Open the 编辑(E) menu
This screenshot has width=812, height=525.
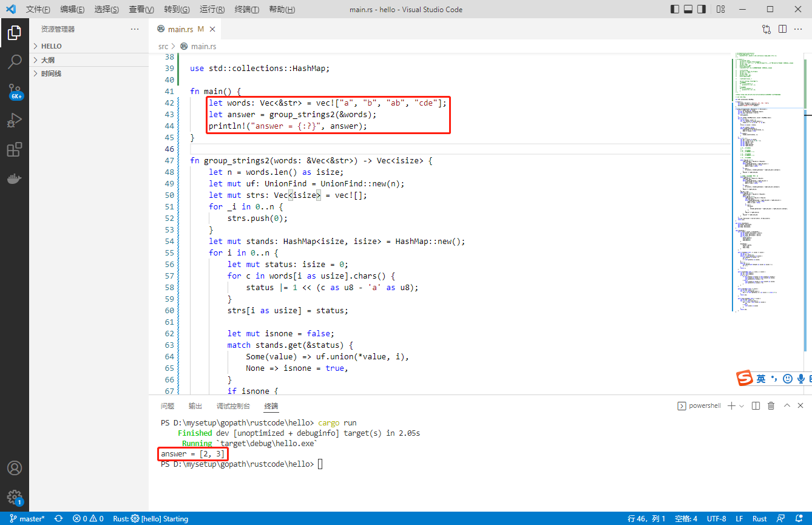tap(73, 9)
